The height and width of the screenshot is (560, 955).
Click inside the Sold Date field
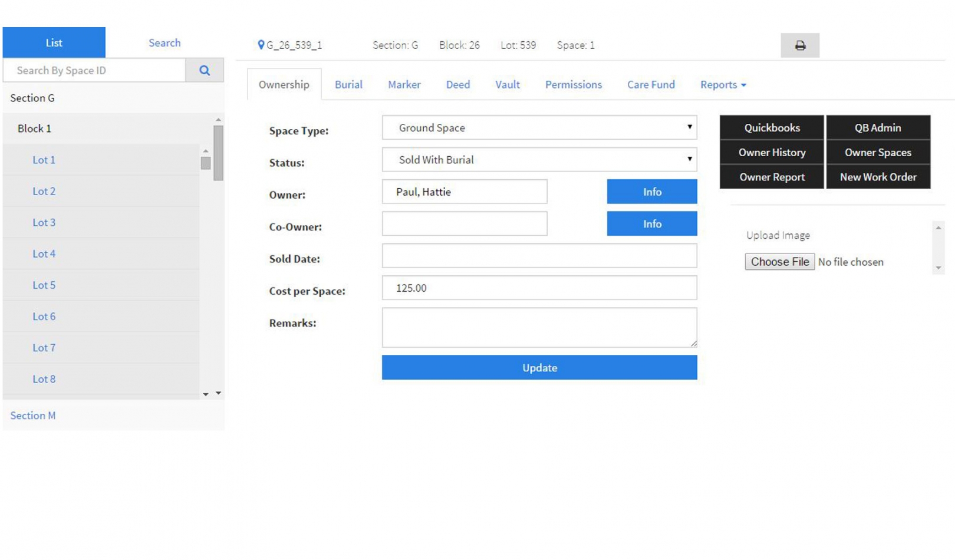pos(539,255)
